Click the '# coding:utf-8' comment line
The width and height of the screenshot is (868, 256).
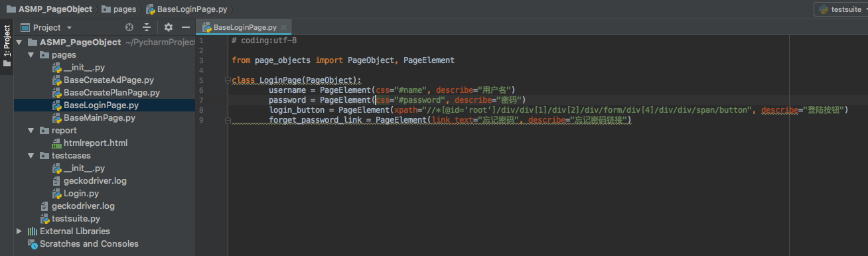(264, 40)
